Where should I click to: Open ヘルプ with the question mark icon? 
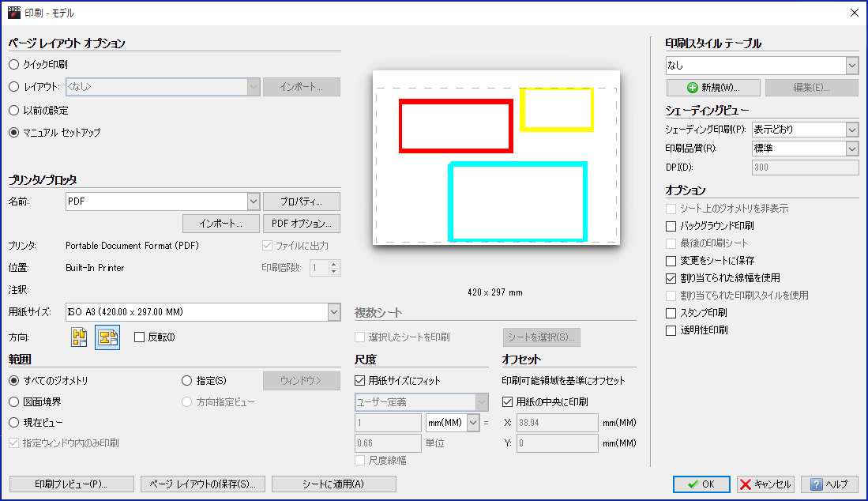pos(829,484)
